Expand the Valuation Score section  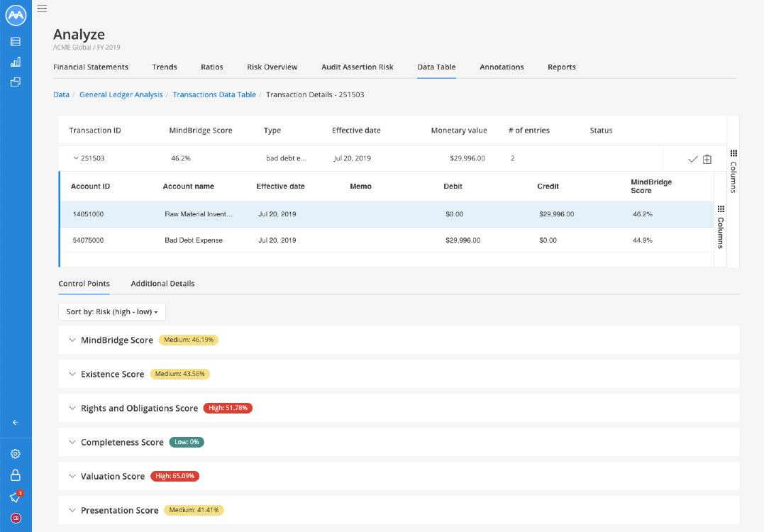(x=72, y=477)
